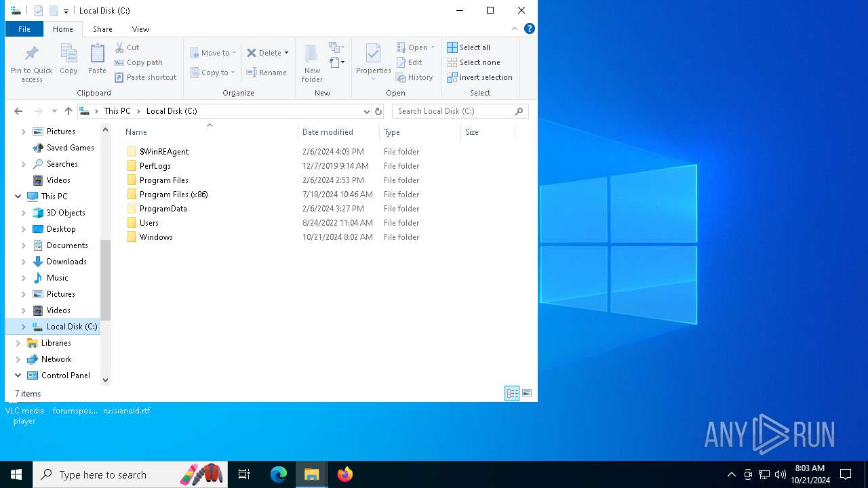Select Saved Games in the navigation pane
Screen dimensions: 868x488
71,148
